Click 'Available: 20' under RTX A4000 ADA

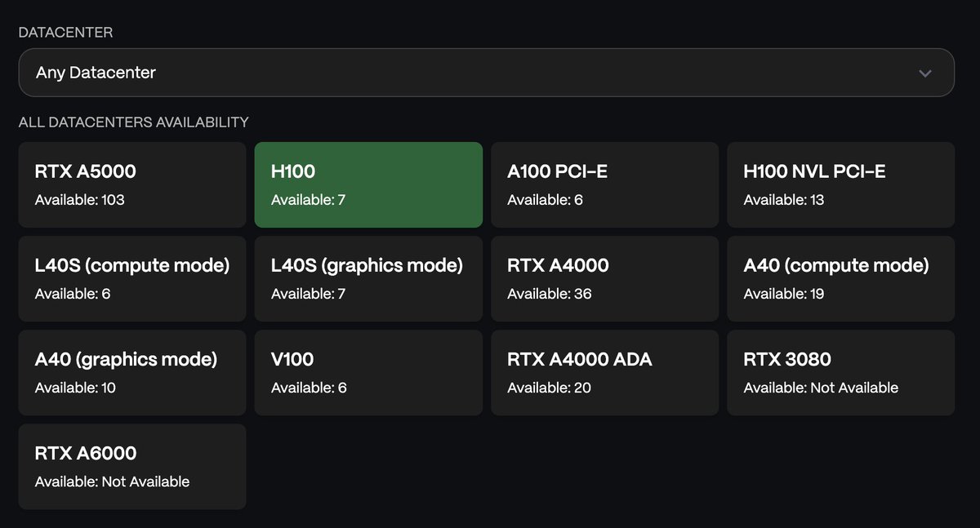(x=549, y=388)
